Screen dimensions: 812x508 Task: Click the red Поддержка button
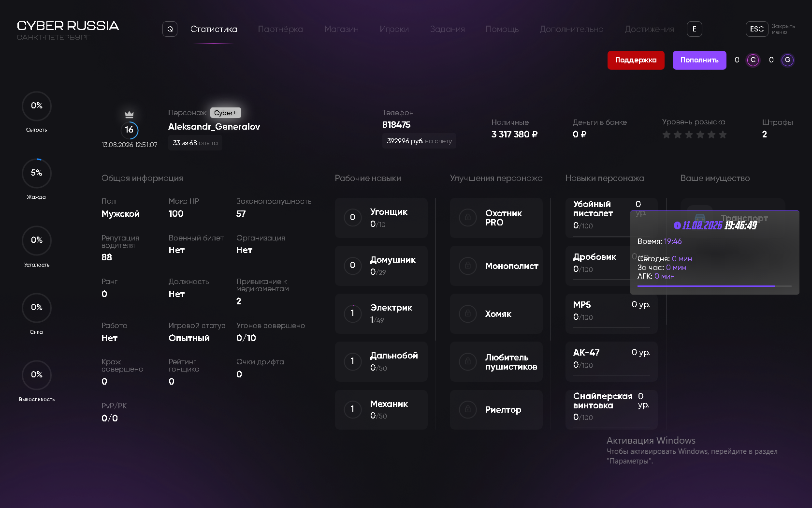(636, 60)
